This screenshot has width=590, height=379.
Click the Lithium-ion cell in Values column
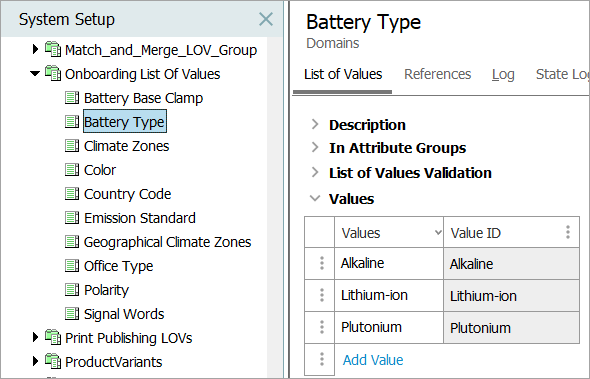coord(389,295)
